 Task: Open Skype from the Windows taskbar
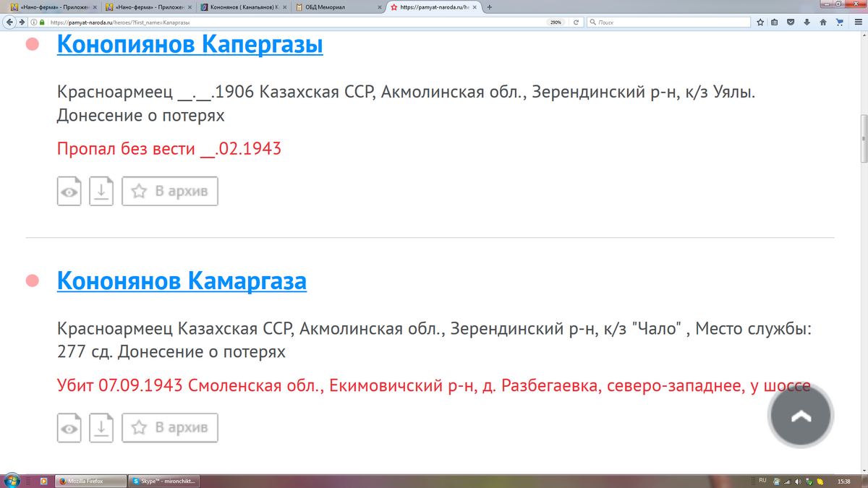[x=163, y=481]
